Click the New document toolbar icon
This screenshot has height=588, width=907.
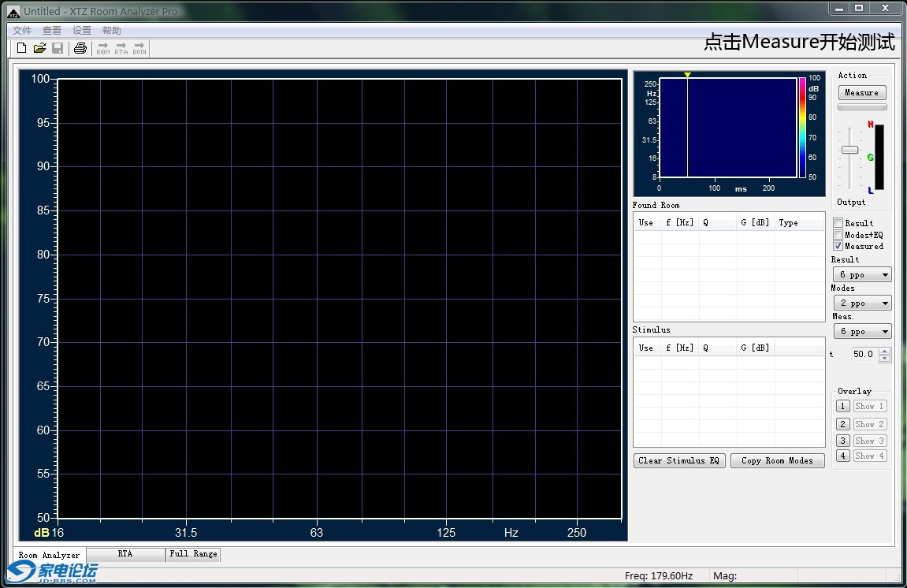point(21,48)
